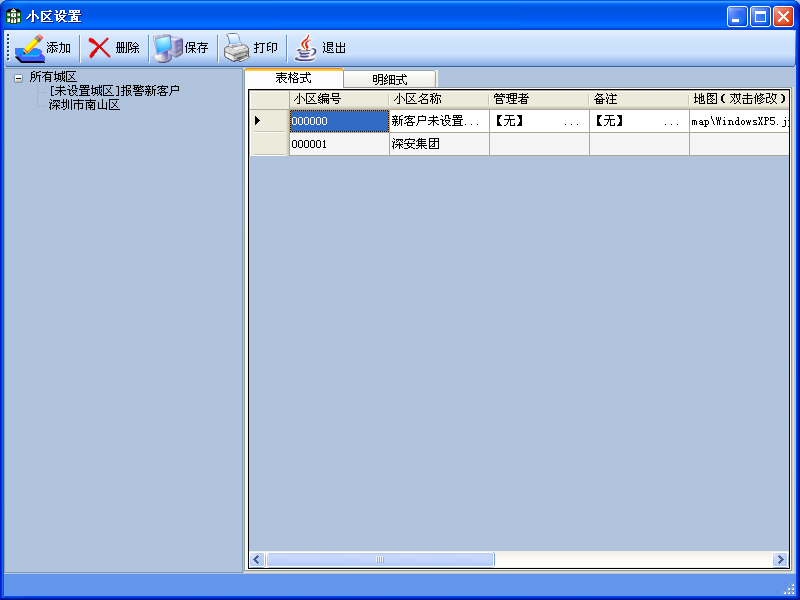This screenshot has width=800, height=600.
Task: Click the Java cup 退出 icon
Action: 306,48
